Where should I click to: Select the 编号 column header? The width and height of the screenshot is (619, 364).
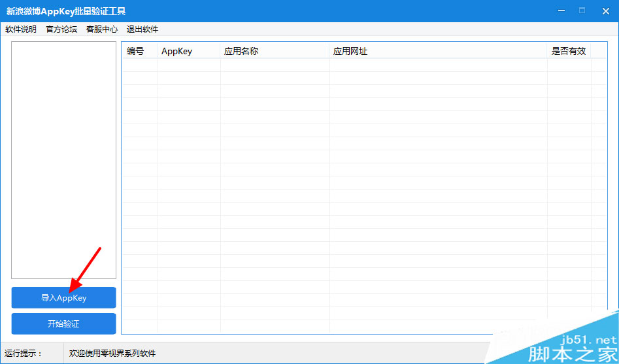click(x=140, y=51)
